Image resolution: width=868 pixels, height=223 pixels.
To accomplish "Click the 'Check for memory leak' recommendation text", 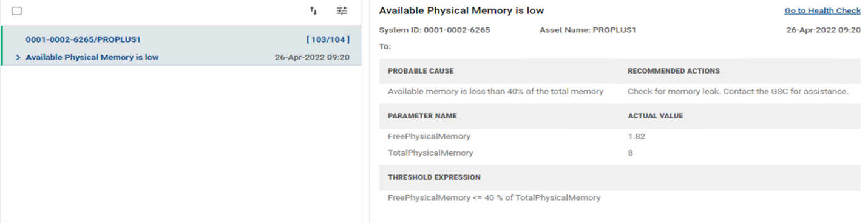I will tap(671, 92).
